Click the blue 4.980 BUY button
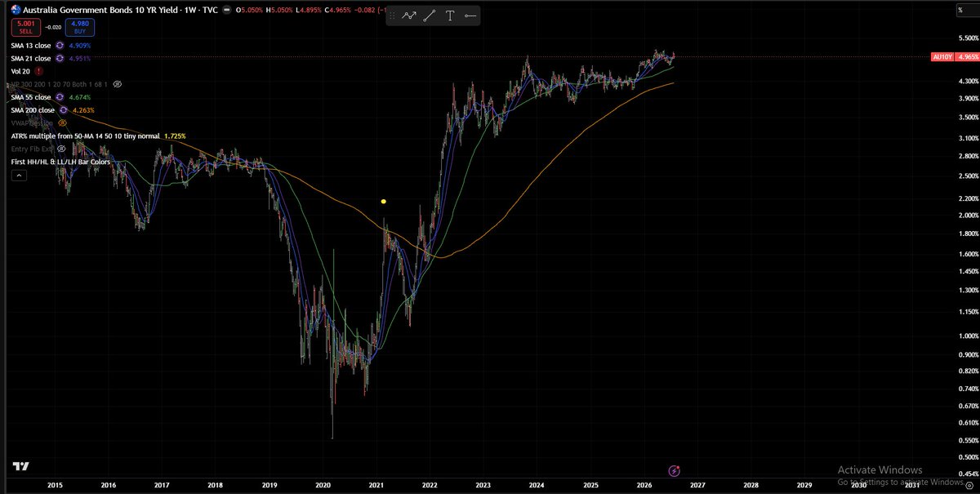Image resolution: width=980 pixels, height=494 pixels. 81,29
